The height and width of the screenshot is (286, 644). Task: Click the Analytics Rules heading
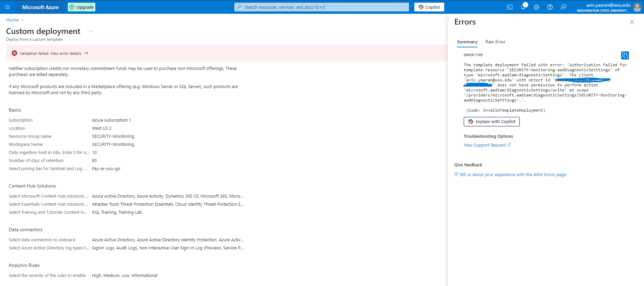point(24,265)
